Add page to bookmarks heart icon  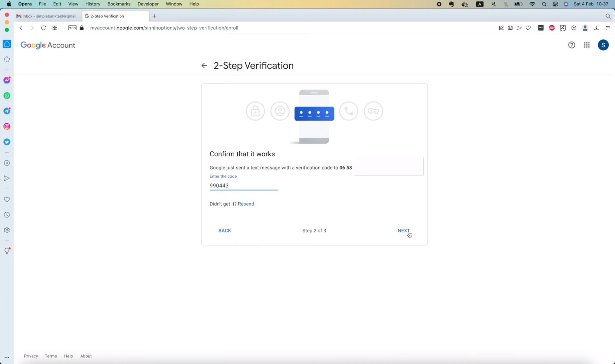click(x=528, y=28)
